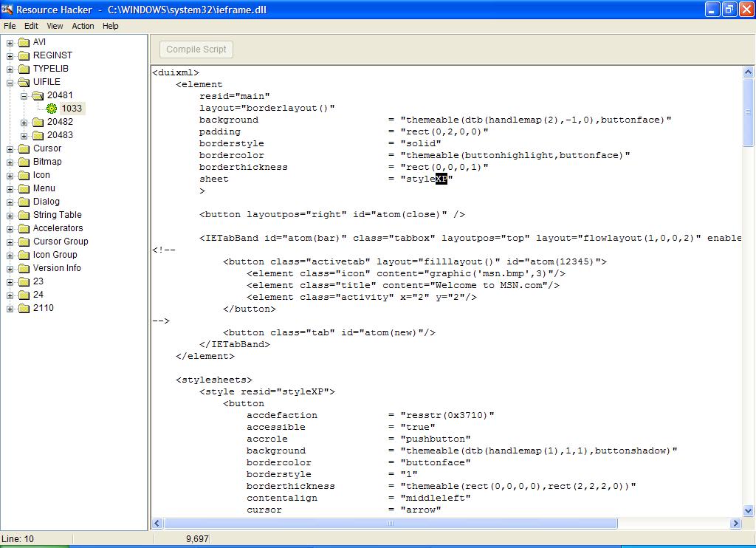Click the vertical scrollbar up arrow
This screenshot has height=548, width=756.
pos(749,72)
